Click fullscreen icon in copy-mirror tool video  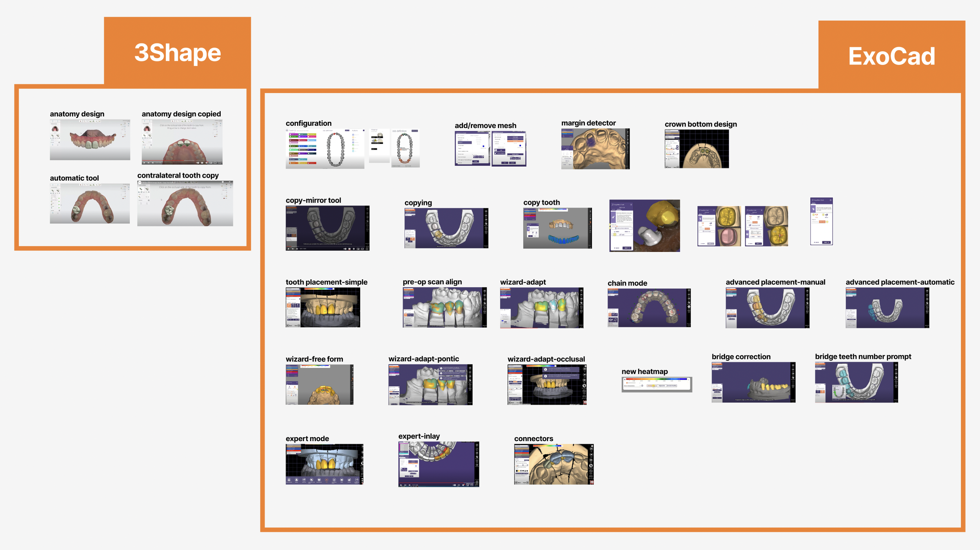tap(367, 249)
